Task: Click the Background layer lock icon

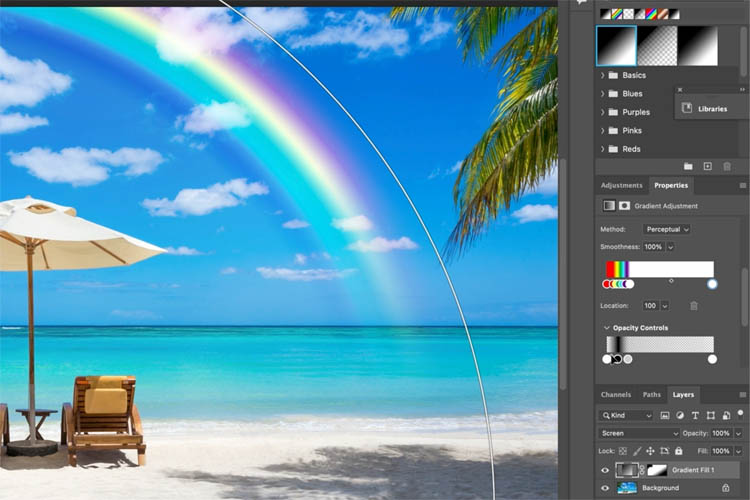Action: coord(726,488)
